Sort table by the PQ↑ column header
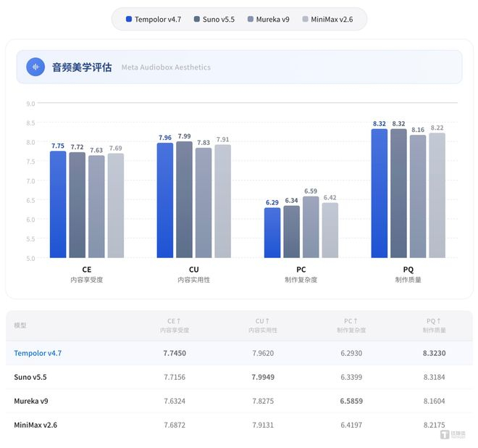This screenshot has height=448, width=478. tap(434, 325)
